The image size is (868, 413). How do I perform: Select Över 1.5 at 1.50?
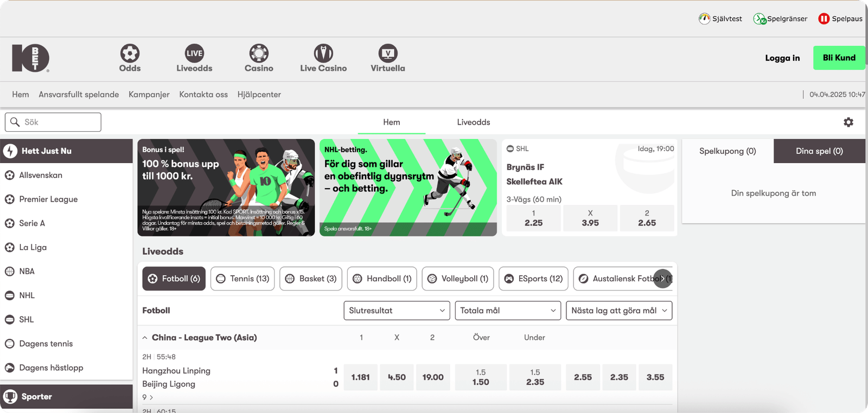(481, 377)
